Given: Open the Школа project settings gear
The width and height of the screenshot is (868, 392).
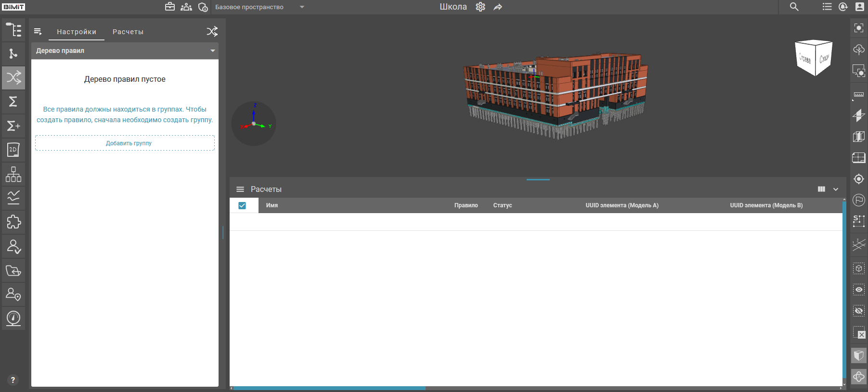Looking at the screenshot, I should [480, 7].
